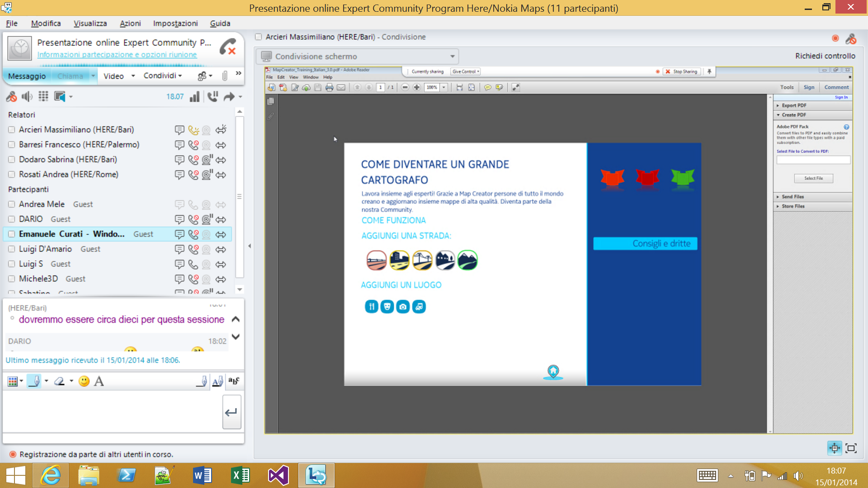Open the File menu
868x488 pixels.
(x=12, y=23)
